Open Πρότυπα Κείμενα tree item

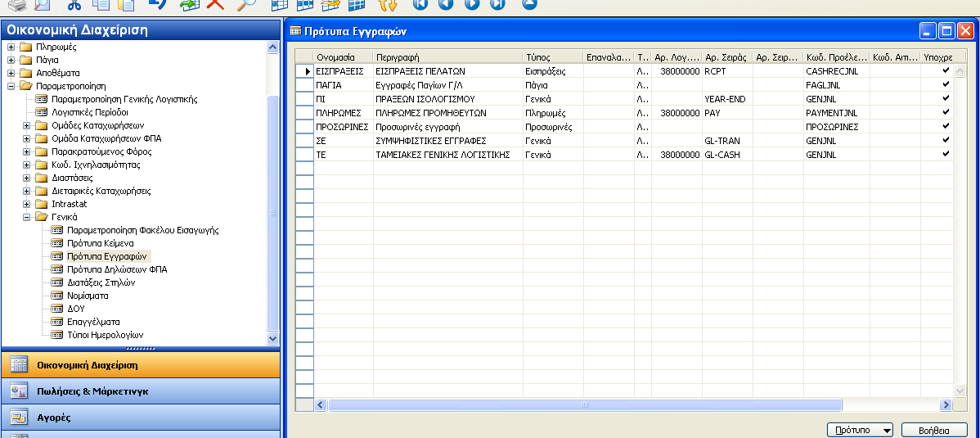(100, 243)
